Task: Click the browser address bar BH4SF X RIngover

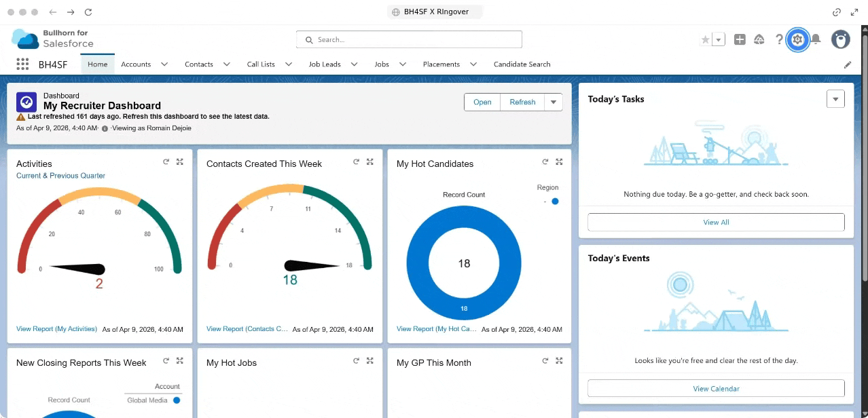Action: (434, 12)
